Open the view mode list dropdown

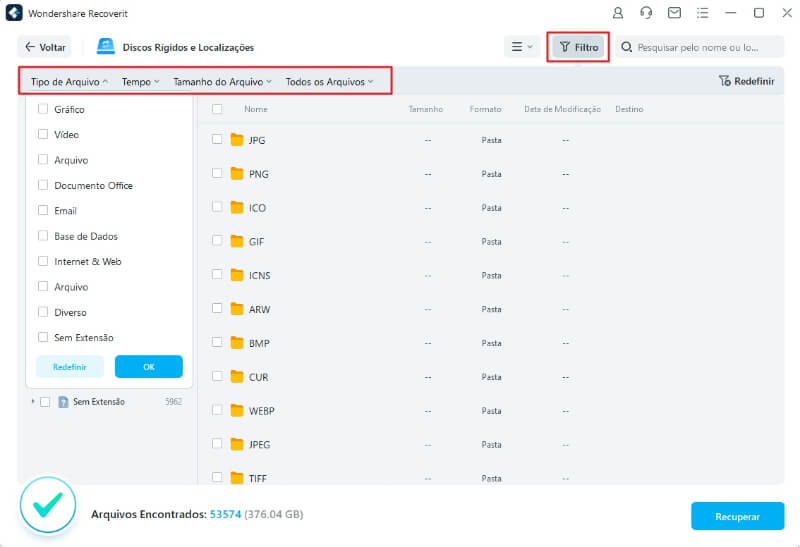pyautogui.click(x=522, y=47)
